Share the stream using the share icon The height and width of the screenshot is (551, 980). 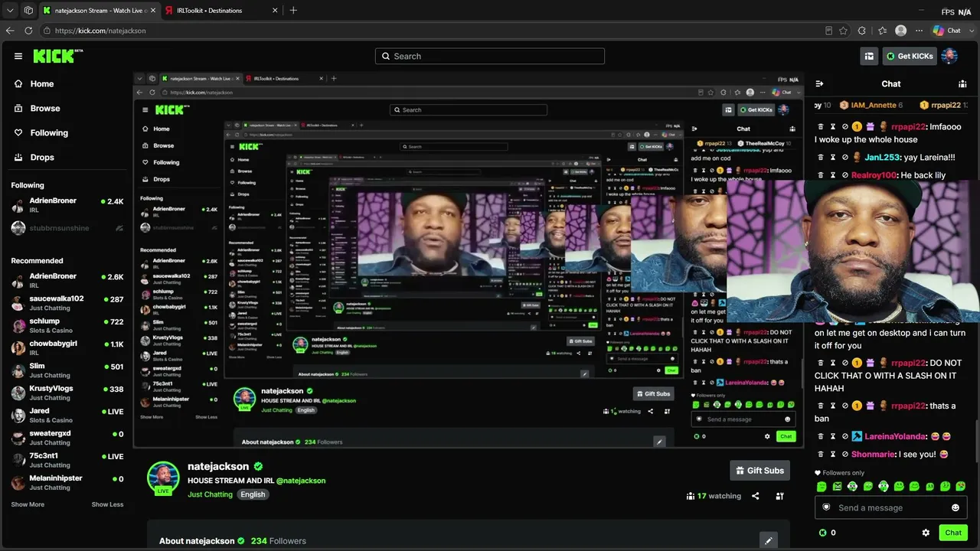756,496
